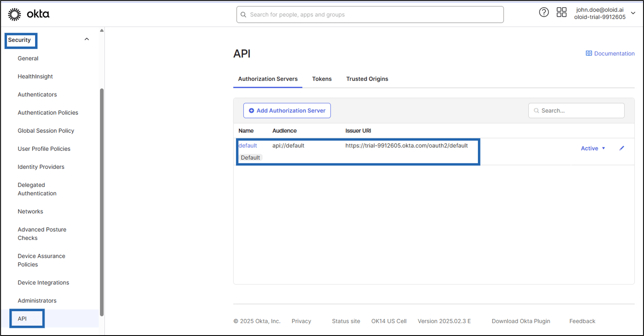Open the Documentation link

[x=610, y=54]
